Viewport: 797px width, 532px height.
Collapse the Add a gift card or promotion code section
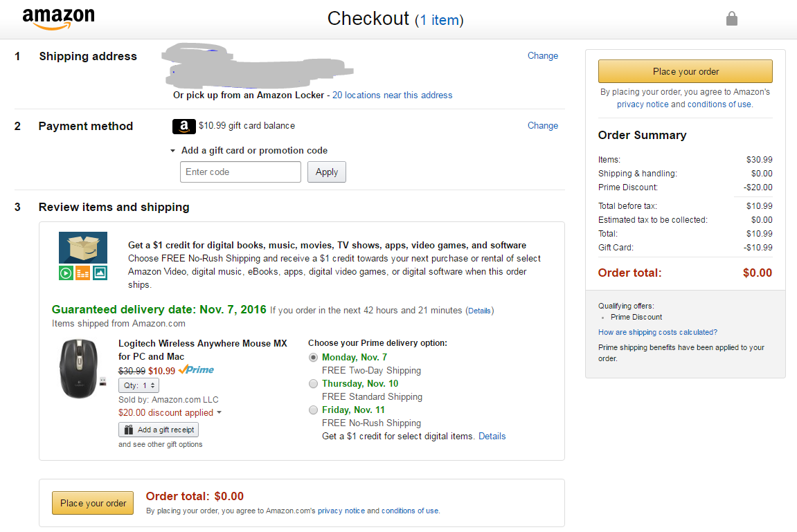pos(173,151)
